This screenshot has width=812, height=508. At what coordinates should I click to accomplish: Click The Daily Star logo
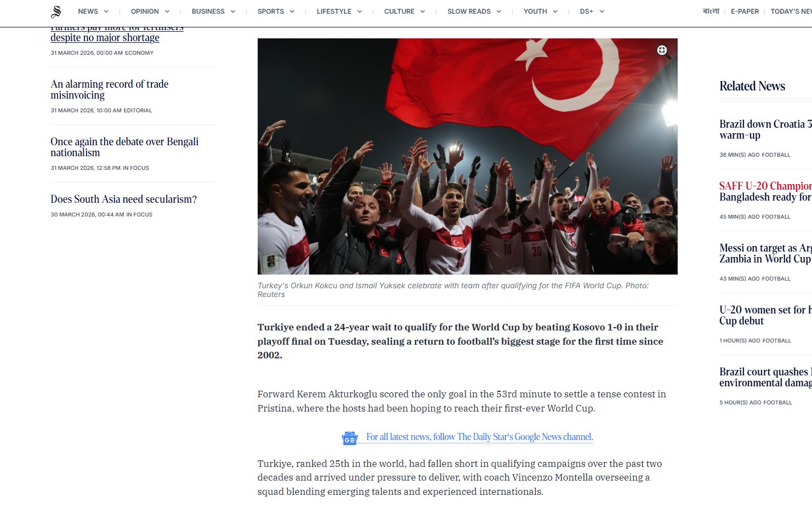tap(56, 11)
